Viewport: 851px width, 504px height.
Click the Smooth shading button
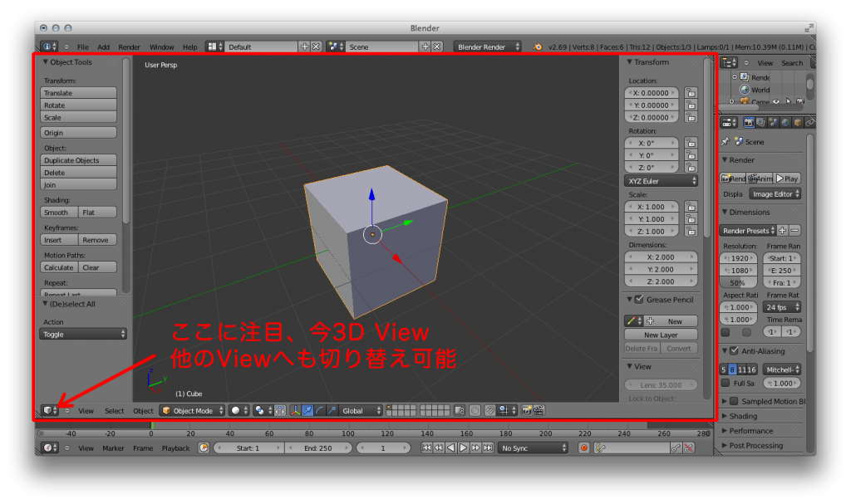tap(57, 212)
